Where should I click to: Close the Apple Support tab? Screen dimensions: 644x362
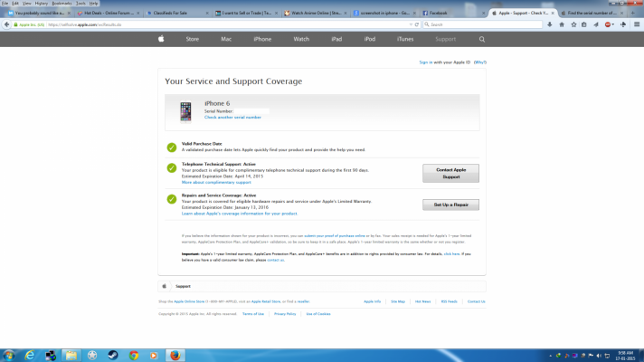553,14
